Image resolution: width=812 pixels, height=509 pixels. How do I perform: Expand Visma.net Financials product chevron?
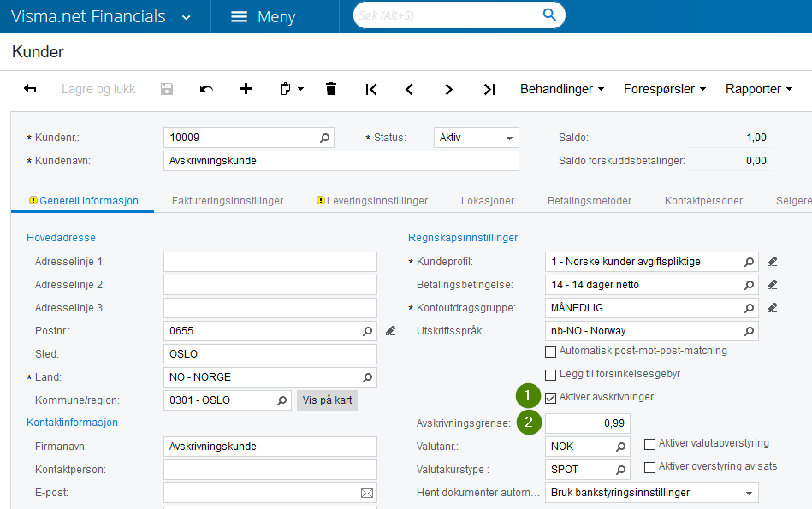click(187, 18)
